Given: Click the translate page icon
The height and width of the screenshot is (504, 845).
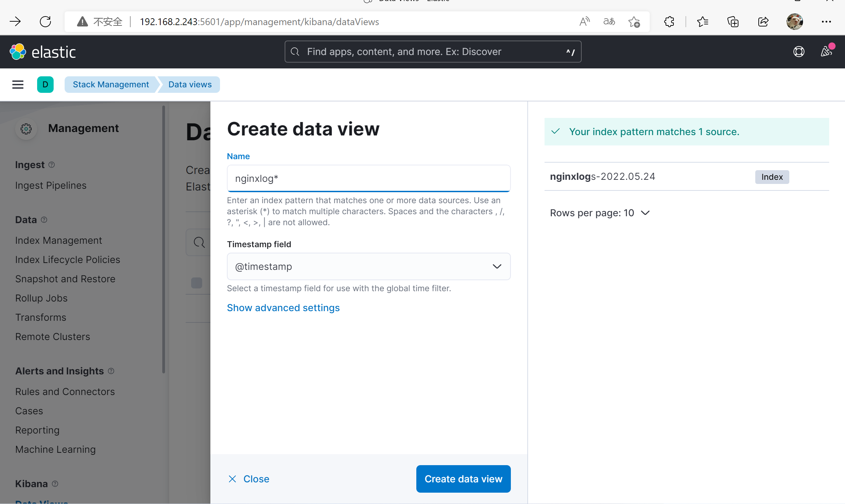Looking at the screenshot, I should pyautogui.click(x=609, y=22).
